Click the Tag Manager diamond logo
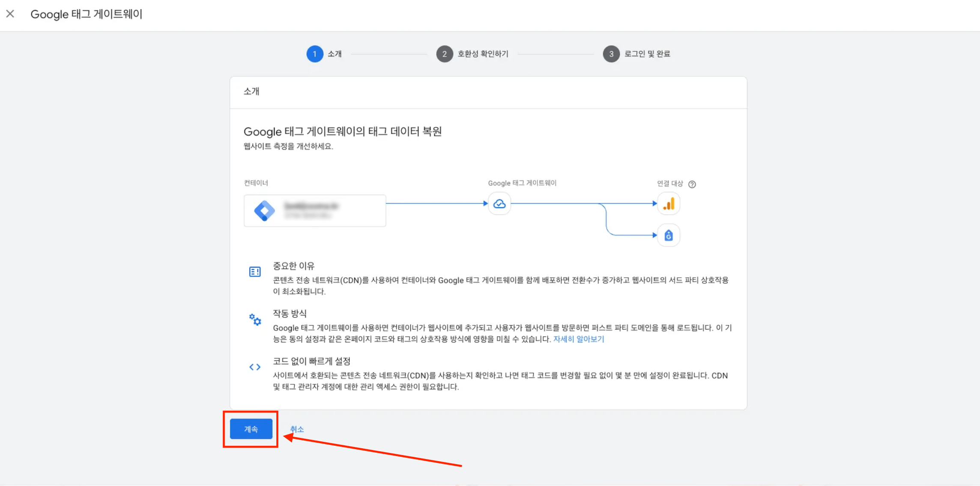Image resolution: width=980 pixels, height=486 pixels. (265, 211)
